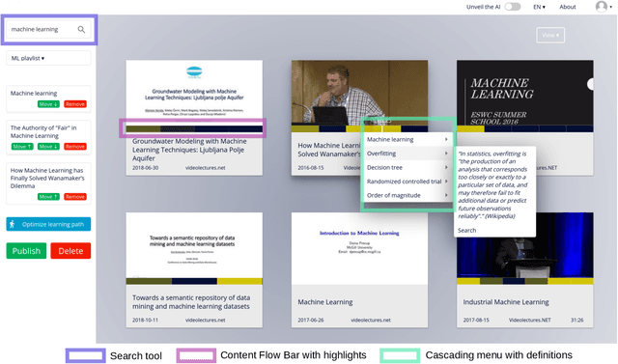Click the 2018-06-30 date on Groundwater card
Image resolution: width=618 pixels, height=364 pixels.
pos(145,168)
